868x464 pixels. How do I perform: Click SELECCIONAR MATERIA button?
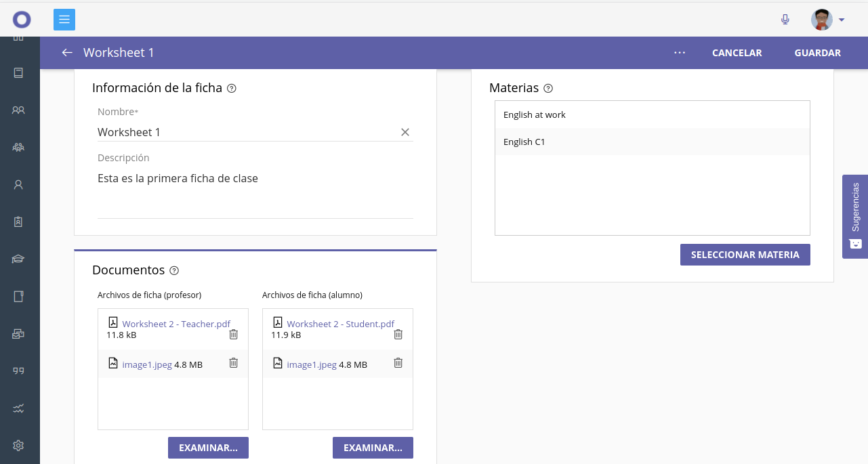pyautogui.click(x=745, y=255)
